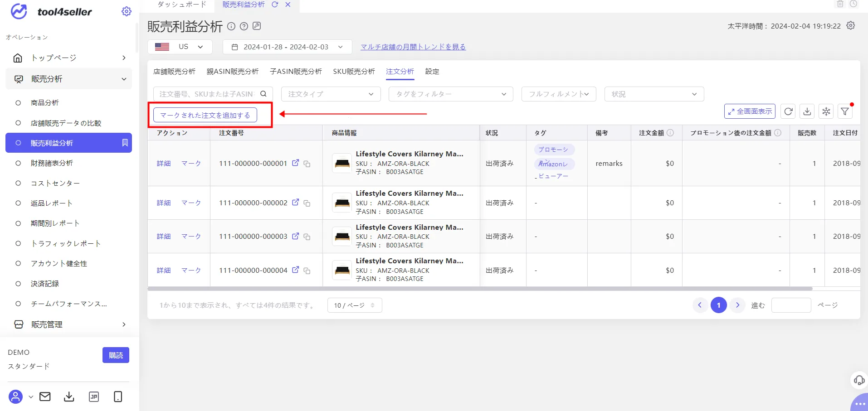The height and width of the screenshot is (411, 868).
Task: Click the 全画面表示 button
Action: pyautogui.click(x=750, y=111)
